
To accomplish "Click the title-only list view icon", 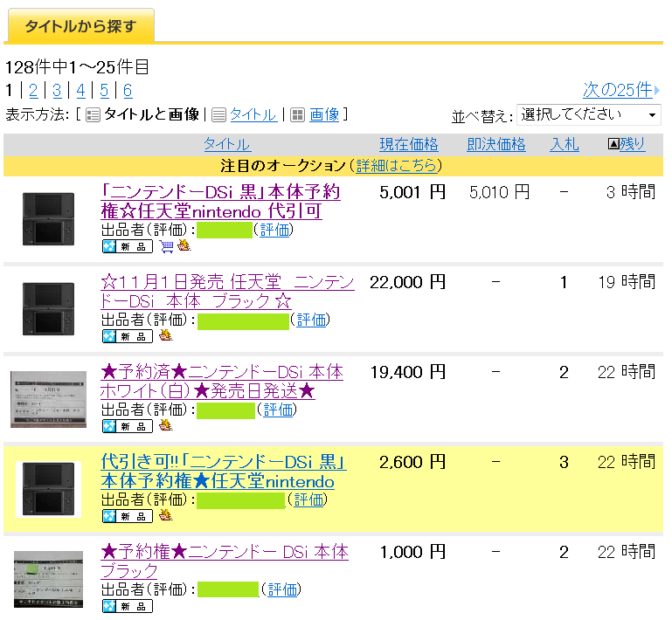I will [219, 115].
